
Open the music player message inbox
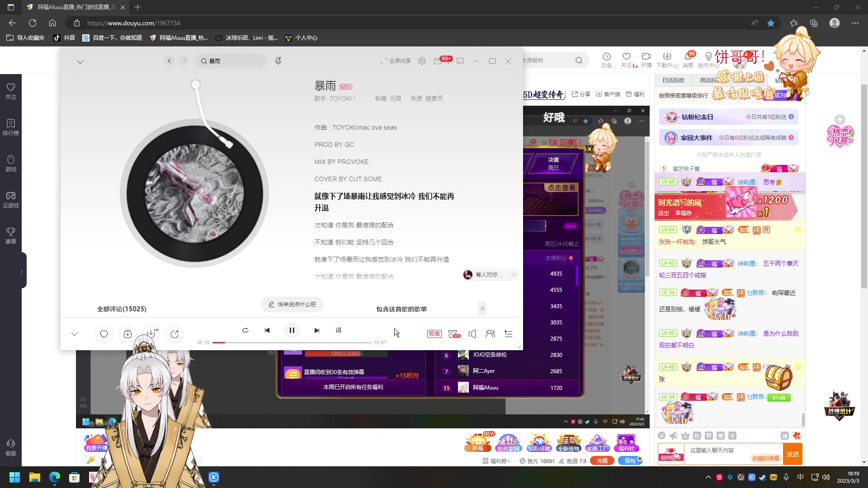[x=438, y=61]
